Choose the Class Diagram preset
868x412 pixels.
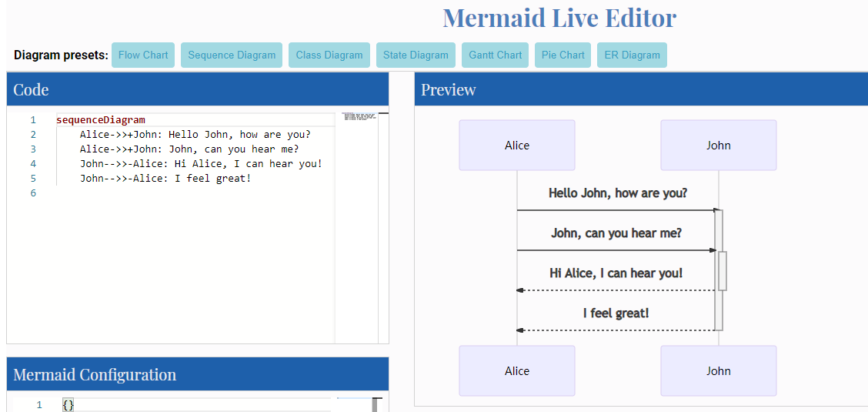click(x=329, y=55)
